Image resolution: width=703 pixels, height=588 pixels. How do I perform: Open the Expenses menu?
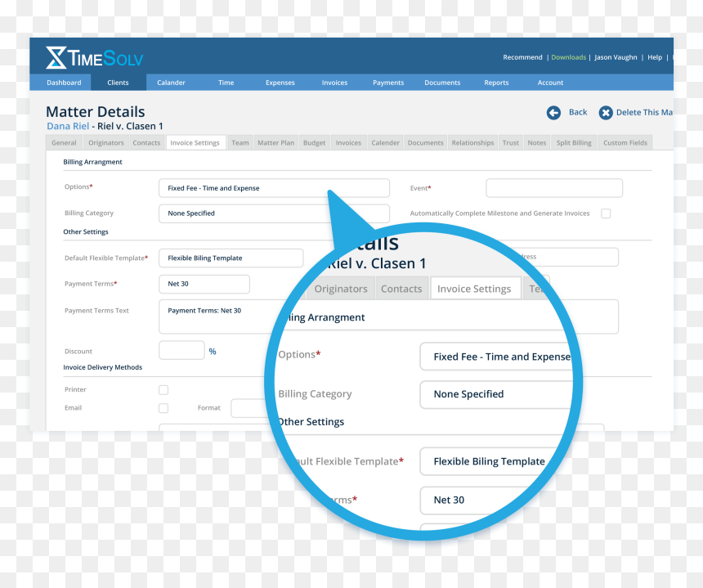click(x=280, y=83)
